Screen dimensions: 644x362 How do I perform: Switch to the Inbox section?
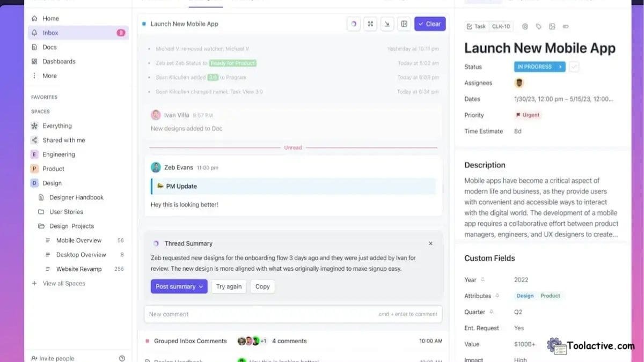pyautogui.click(x=50, y=32)
